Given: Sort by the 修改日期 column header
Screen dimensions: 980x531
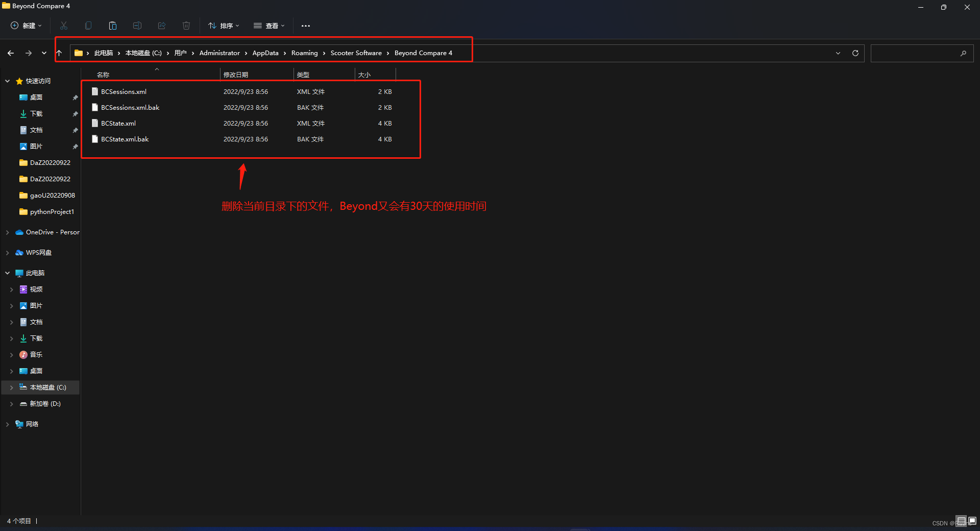Looking at the screenshot, I should [236, 75].
